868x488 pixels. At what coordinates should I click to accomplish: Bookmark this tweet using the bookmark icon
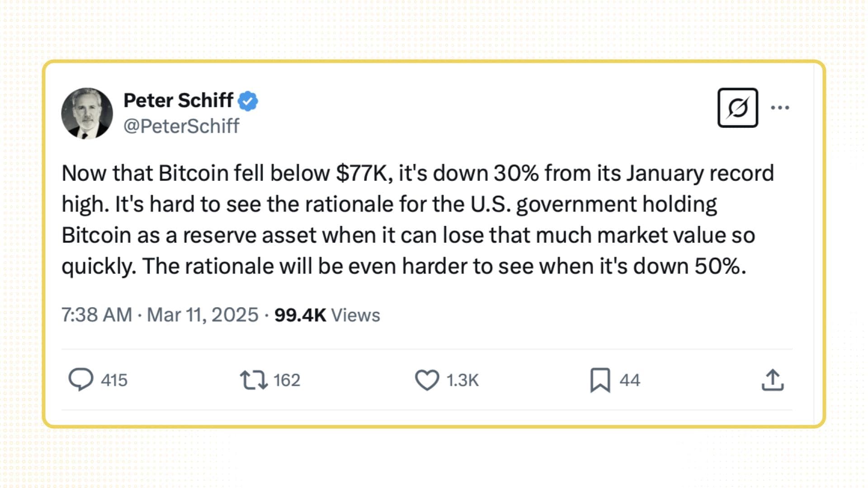(600, 380)
